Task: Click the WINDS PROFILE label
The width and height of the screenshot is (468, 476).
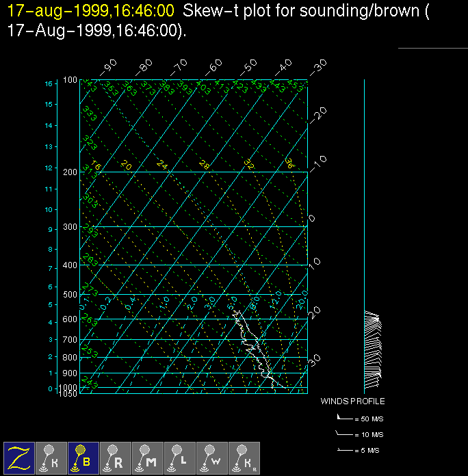Action: pyautogui.click(x=352, y=401)
